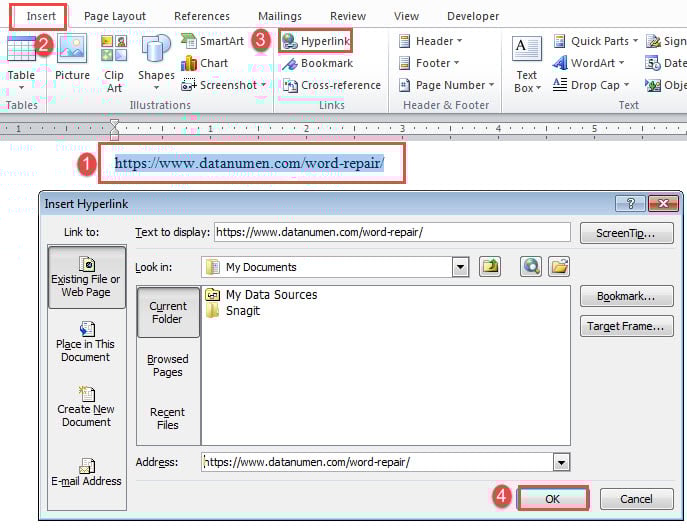Click the Bookmark ribbon button
This screenshot has height=528, width=687.
tap(318, 63)
